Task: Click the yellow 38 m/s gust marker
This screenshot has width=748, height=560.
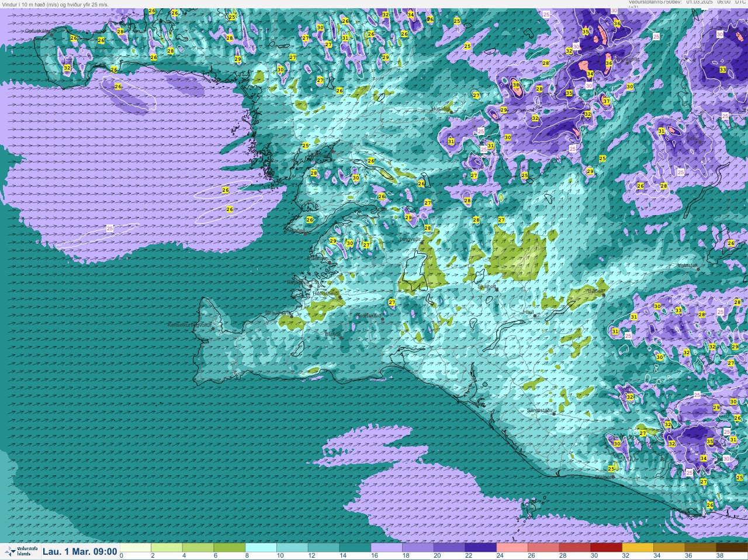Action: (x=515, y=85)
